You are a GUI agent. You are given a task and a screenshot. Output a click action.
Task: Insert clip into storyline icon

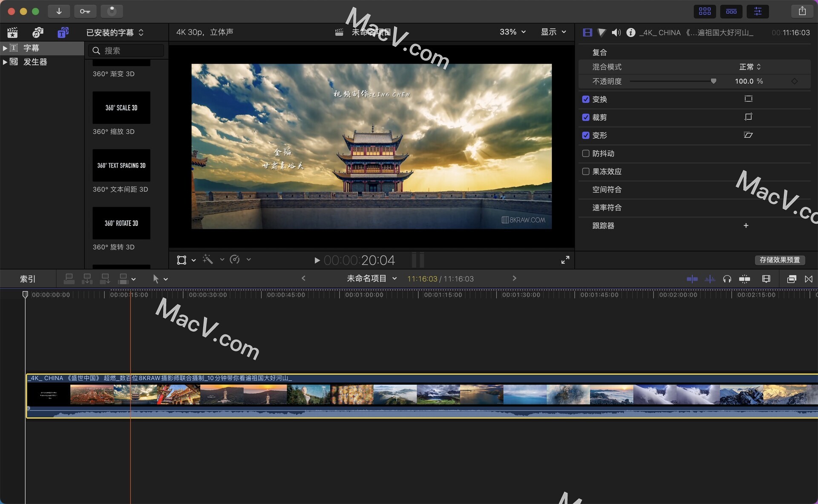tap(87, 279)
